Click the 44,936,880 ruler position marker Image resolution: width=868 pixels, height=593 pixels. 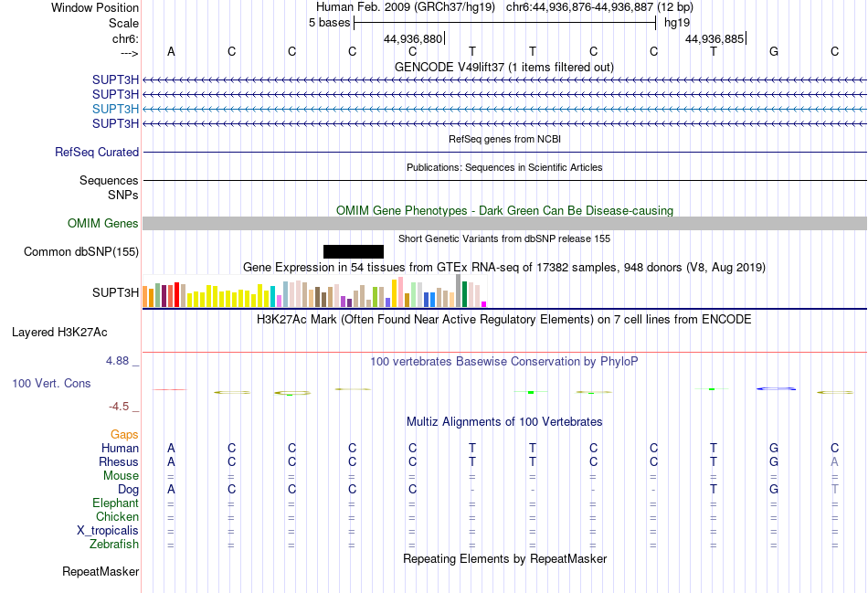pos(414,38)
